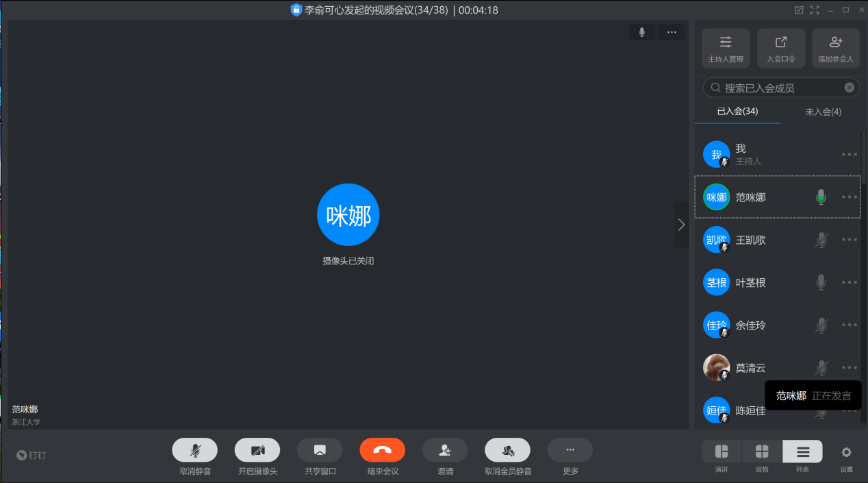Open three-dot options for 叶茎根
868x483 pixels.
(x=850, y=282)
